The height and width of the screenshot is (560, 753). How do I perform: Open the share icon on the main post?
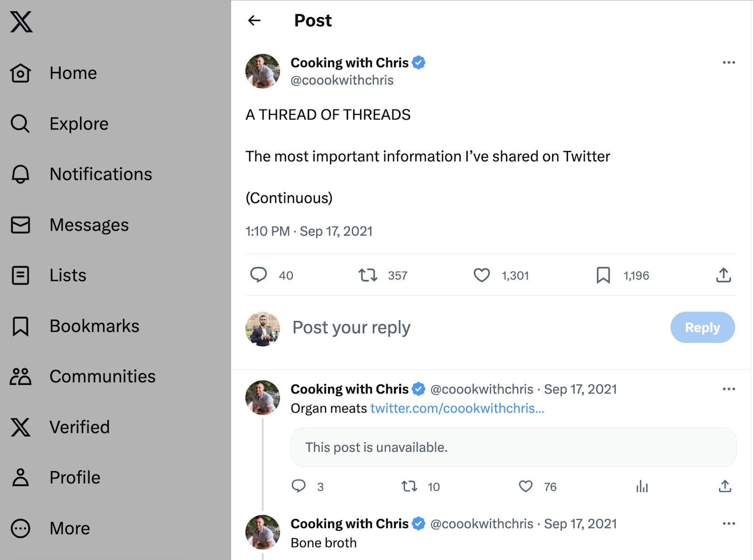pyautogui.click(x=723, y=275)
